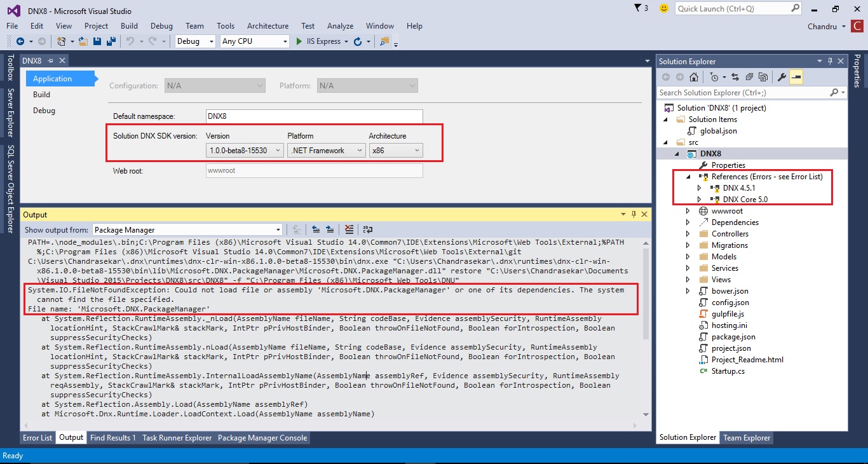Switch to the Team Explorer tab
The image size is (868, 464).
tap(747, 438)
